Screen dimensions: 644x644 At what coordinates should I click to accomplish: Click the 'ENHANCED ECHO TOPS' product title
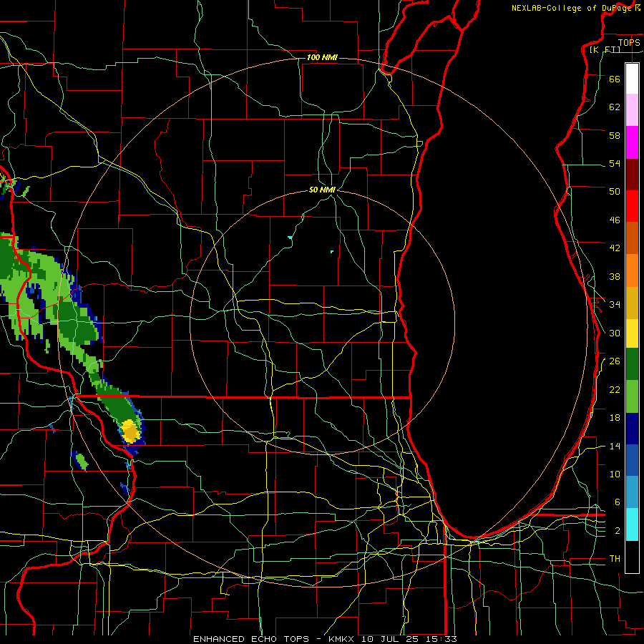(250, 639)
